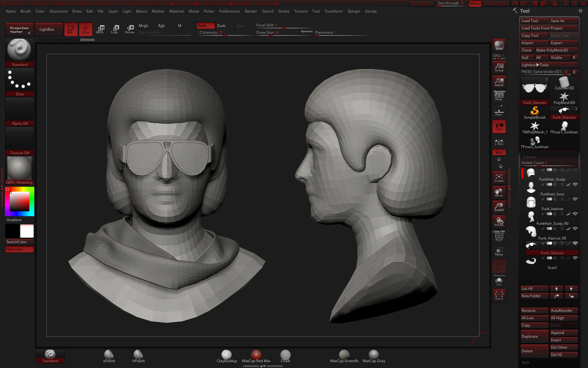The height and width of the screenshot is (368, 588).
Task: Activate the Edit mode button
Action: (x=71, y=29)
